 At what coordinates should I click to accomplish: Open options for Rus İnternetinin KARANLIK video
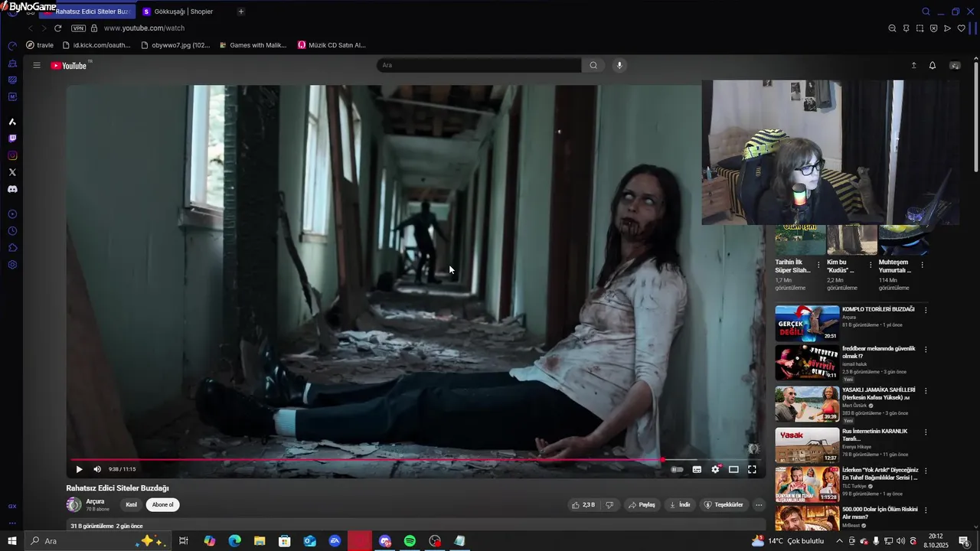926,432
